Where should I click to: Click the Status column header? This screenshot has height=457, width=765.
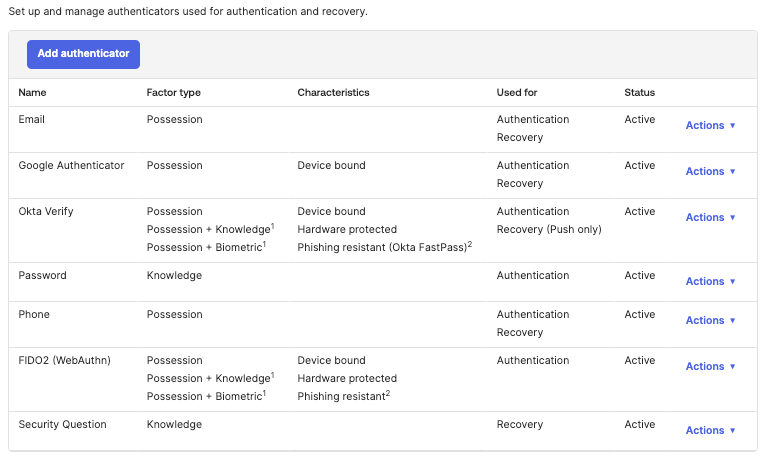point(640,93)
